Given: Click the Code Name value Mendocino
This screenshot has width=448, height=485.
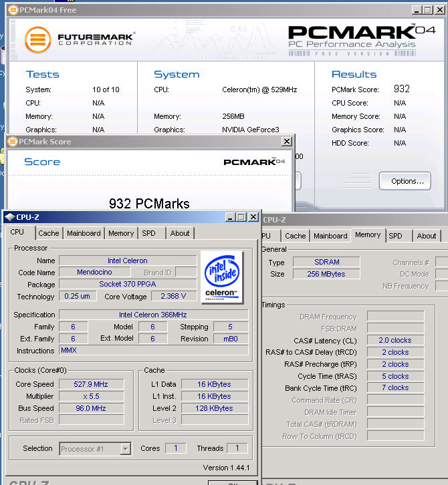Looking at the screenshot, I should point(94,272).
